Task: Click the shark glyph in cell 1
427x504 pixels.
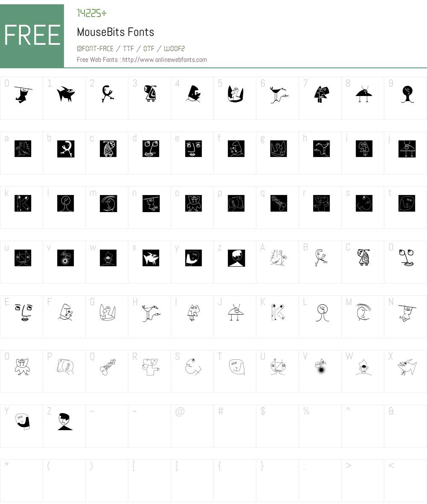Action: pos(66,94)
